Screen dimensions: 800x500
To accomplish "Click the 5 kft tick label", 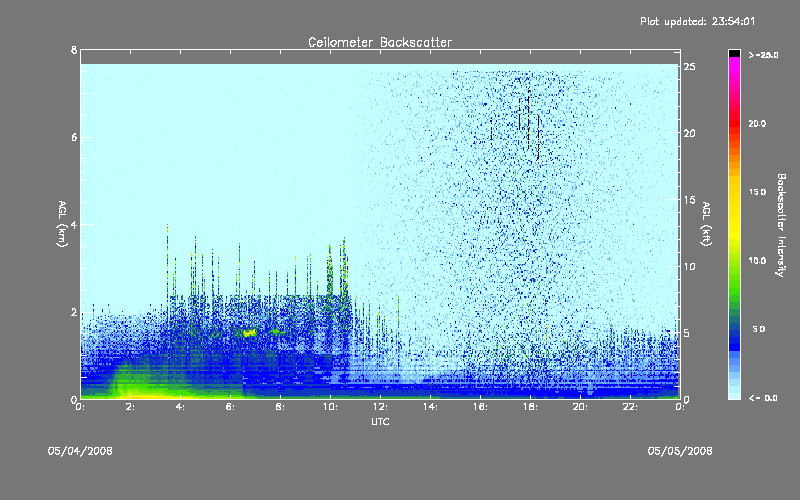I will 688,333.
